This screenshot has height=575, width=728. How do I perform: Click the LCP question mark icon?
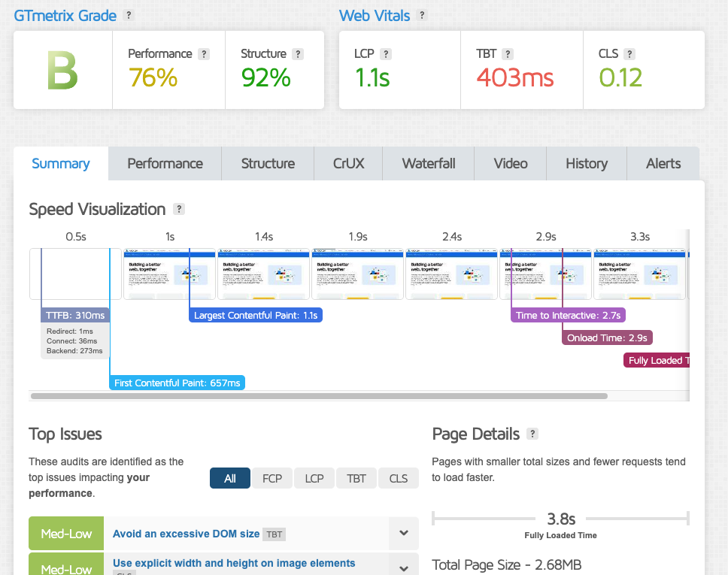click(x=386, y=54)
